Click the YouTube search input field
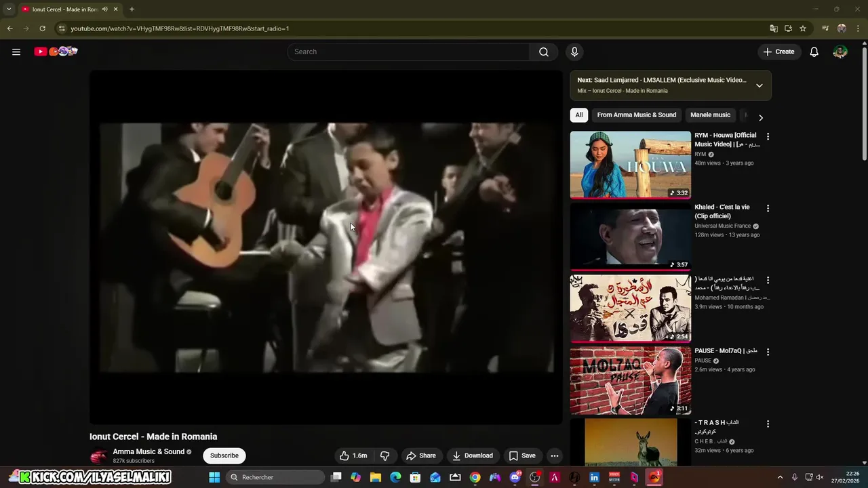 click(x=409, y=52)
